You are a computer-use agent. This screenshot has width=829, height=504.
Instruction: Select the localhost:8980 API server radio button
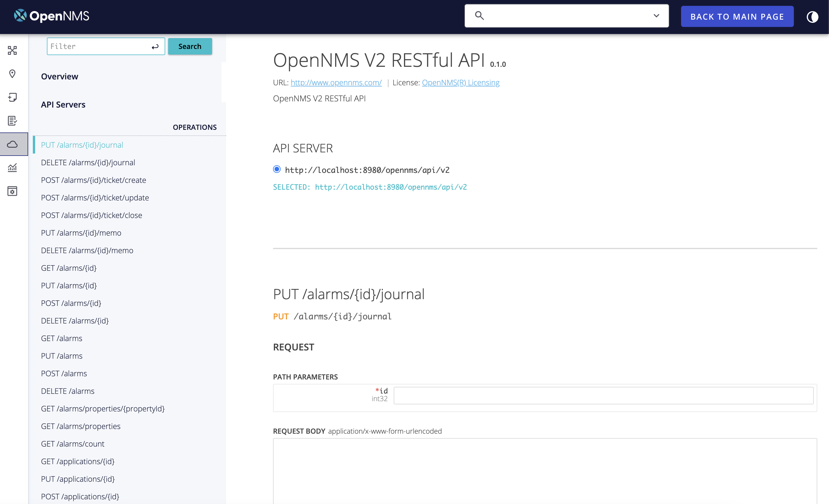(277, 170)
